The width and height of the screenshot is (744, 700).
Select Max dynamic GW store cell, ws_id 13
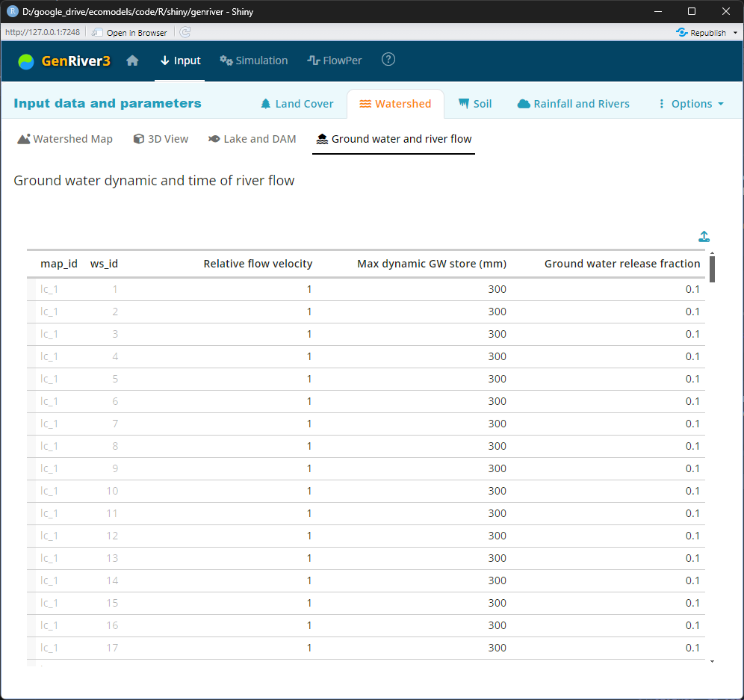coord(414,558)
